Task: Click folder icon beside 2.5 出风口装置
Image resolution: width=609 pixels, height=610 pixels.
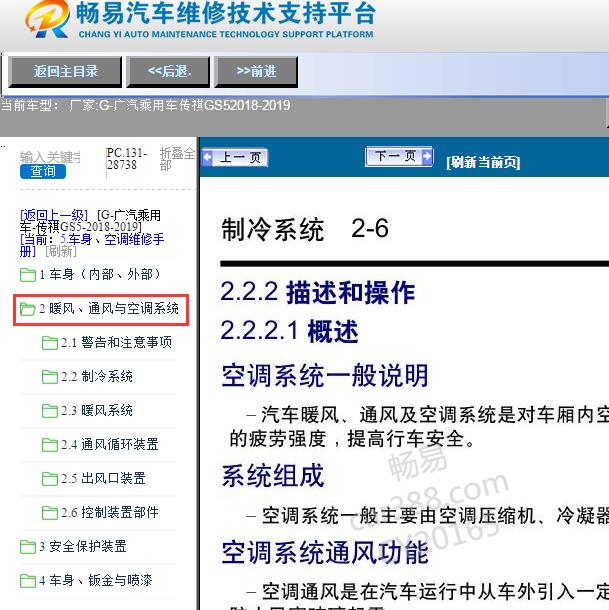Action: [50, 479]
